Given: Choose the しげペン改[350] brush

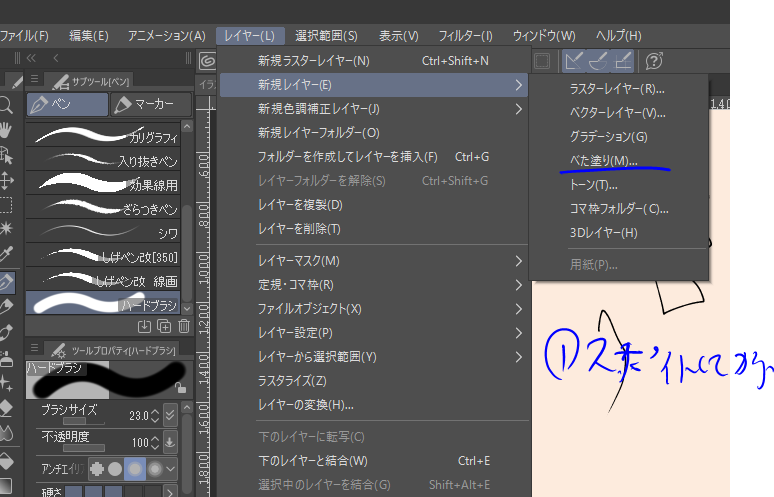Looking at the screenshot, I should 103,255.
